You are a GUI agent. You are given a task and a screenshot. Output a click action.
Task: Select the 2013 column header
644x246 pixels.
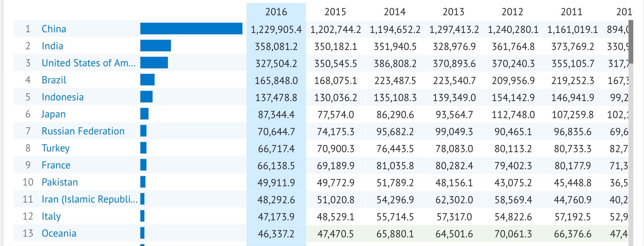pos(454,12)
